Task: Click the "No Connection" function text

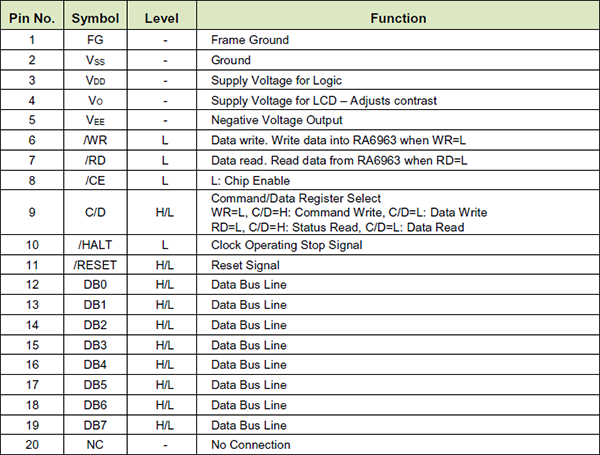Action: coord(251,445)
